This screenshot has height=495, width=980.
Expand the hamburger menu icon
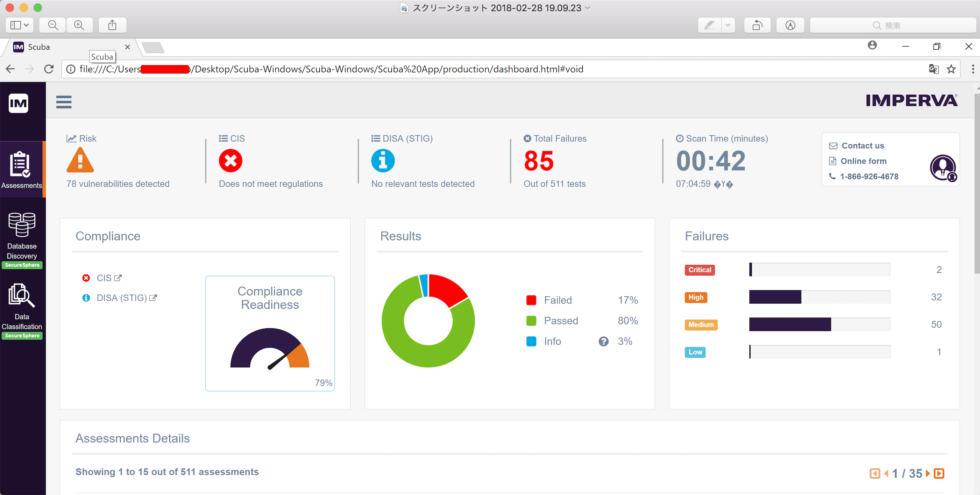pos(64,102)
